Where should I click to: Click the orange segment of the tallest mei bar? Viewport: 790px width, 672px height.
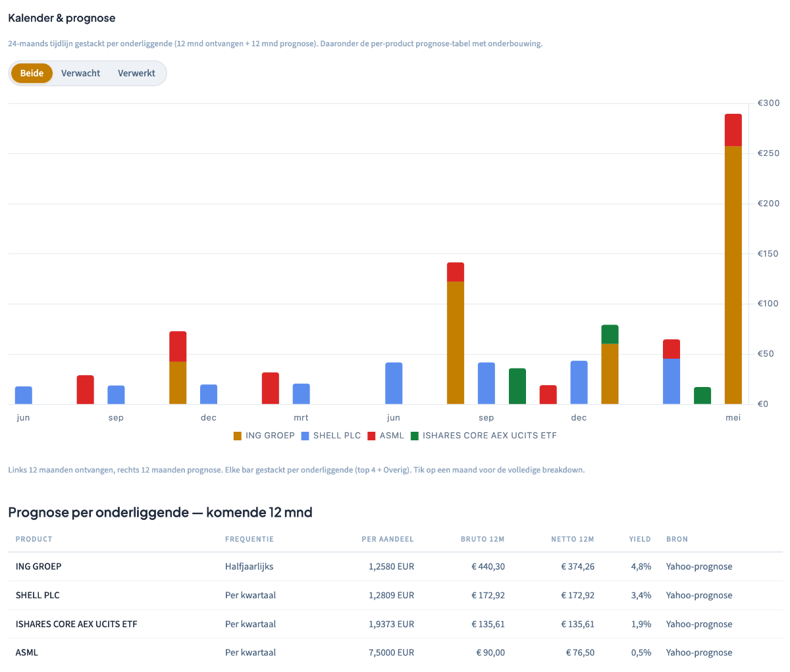tap(733, 275)
